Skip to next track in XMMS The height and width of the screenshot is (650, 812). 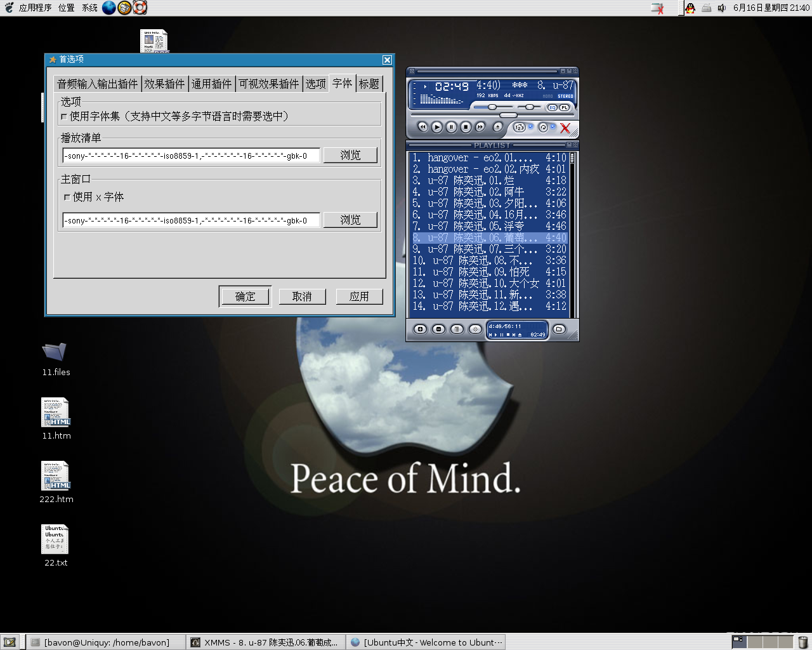[480, 127]
